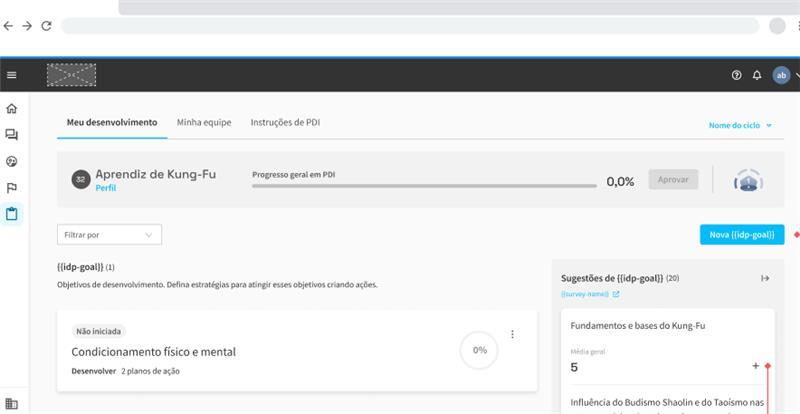Viewport: 800px width, 414px height.
Task: Open the Filtrar por dropdown
Action: click(109, 235)
